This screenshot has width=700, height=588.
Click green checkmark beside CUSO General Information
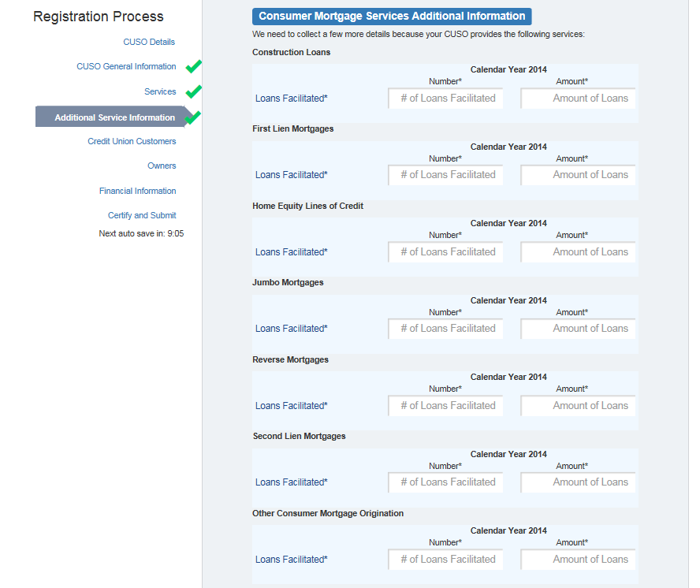pyautogui.click(x=194, y=66)
